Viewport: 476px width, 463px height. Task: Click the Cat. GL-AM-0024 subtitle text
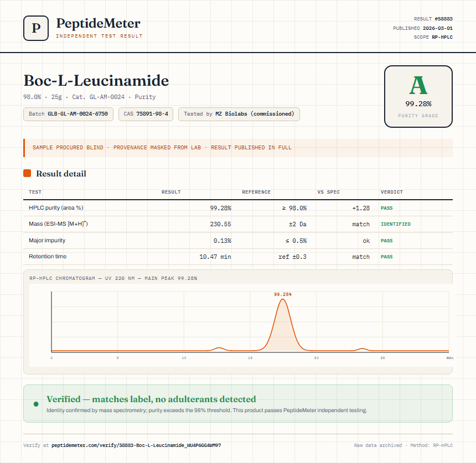click(98, 97)
